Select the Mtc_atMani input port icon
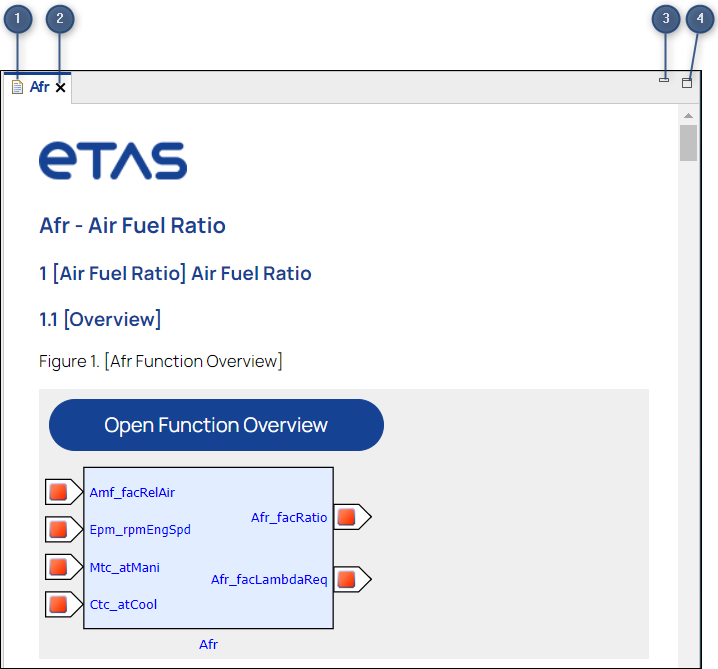The width and height of the screenshot is (718, 669). 59,567
